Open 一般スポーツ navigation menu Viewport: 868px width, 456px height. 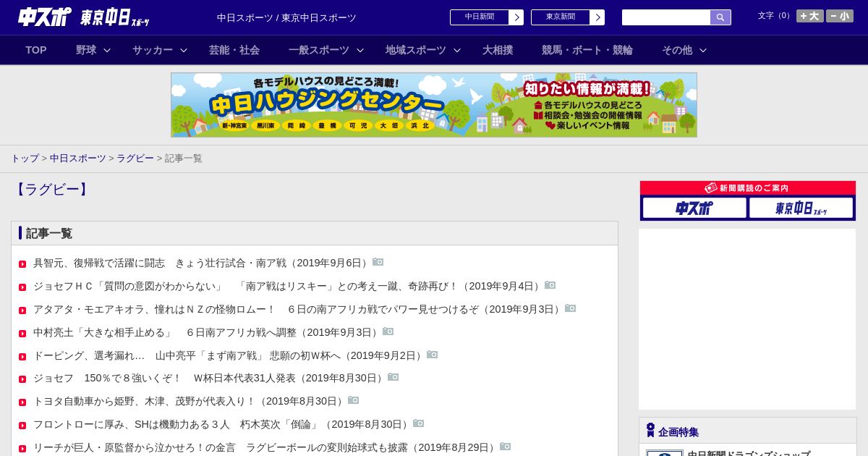coord(319,50)
